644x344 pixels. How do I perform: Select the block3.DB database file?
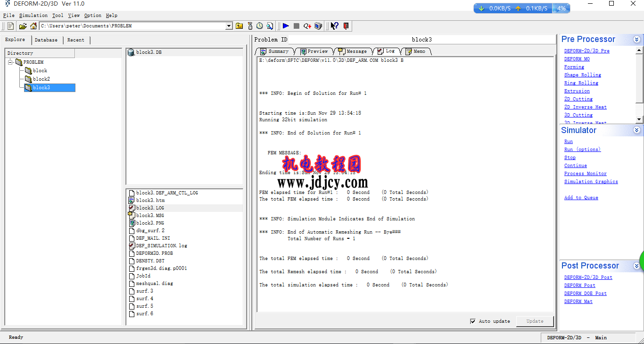(x=149, y=52)
